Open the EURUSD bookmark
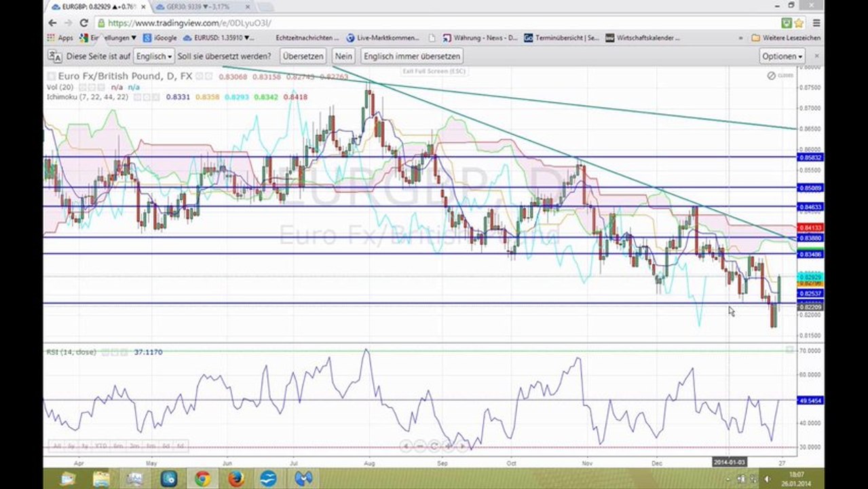Image resolution: width=868 pixels, height=489 pixels. coord(218,38)
